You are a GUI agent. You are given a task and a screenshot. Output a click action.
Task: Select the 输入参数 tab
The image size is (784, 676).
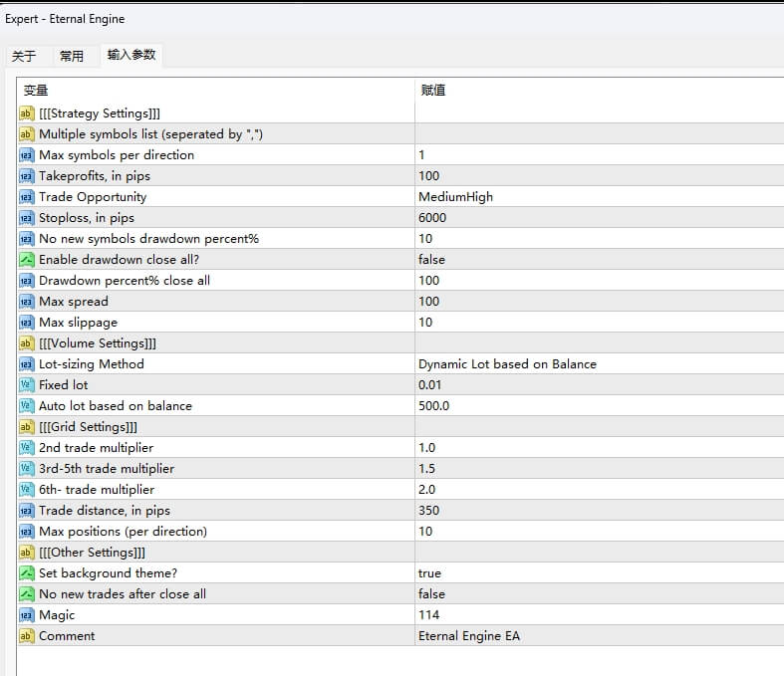[x=131, y=54]
